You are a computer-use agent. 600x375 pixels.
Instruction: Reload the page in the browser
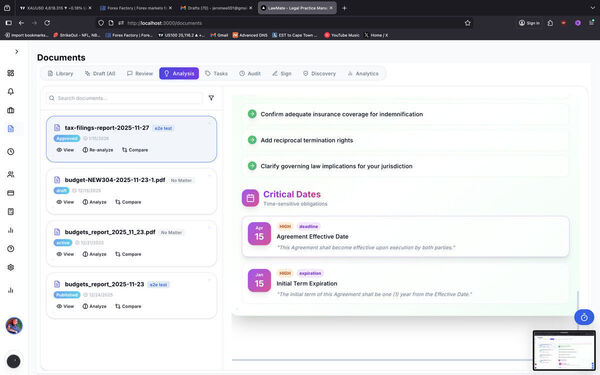tap(47, 23)
